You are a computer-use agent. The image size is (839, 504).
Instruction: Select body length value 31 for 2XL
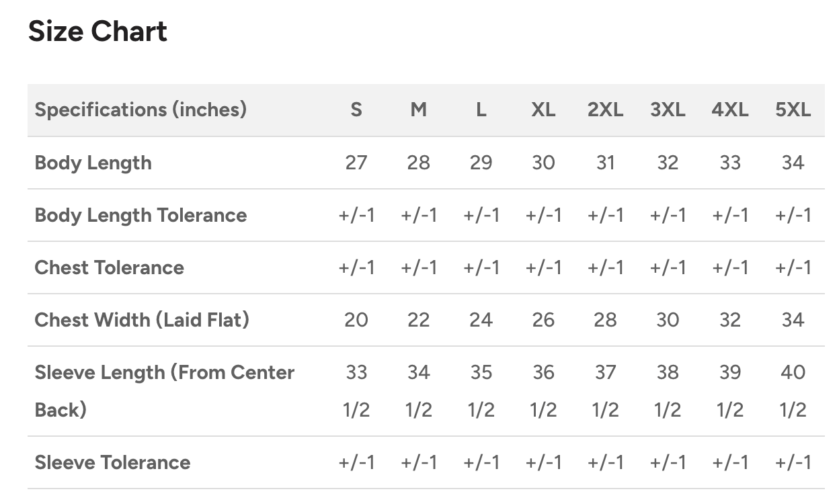605,163
